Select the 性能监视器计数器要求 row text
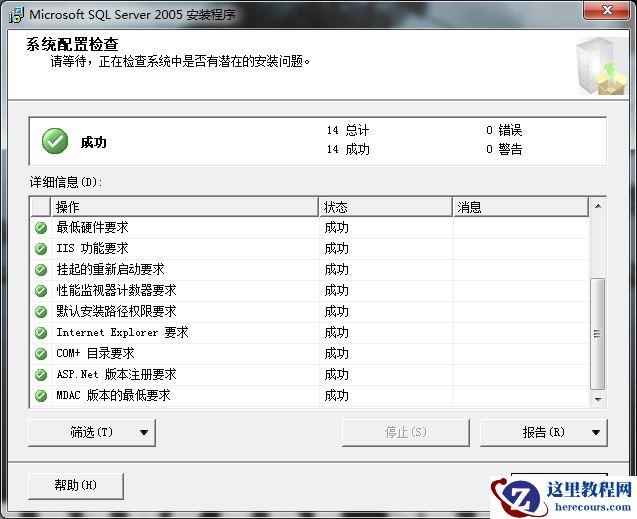The height and width of the screenshot is (519, 637). tap(116, 290)
